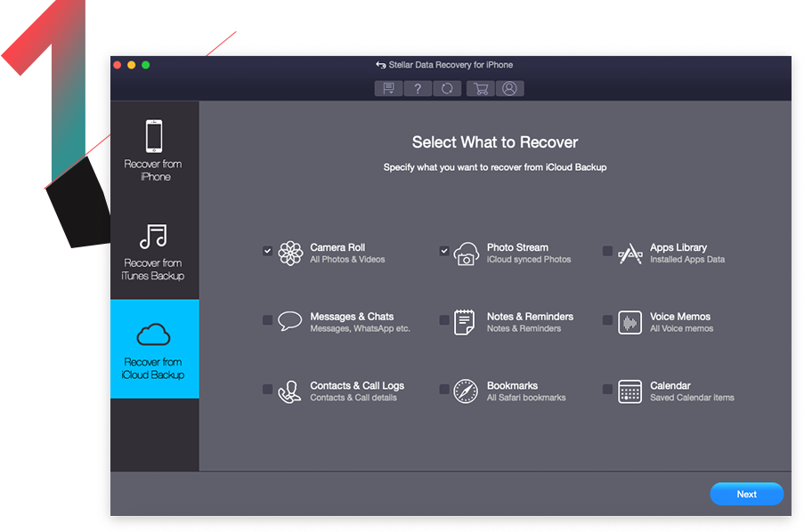804x532 pixels.
Task: Check the Voice Memos checkbox
Action: click(607, 320)
